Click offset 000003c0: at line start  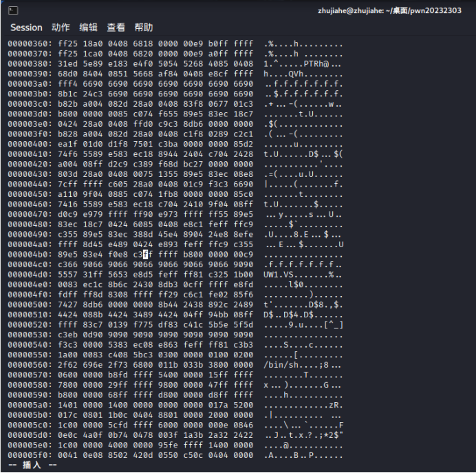pyautogui.click(x=30, y=104)
